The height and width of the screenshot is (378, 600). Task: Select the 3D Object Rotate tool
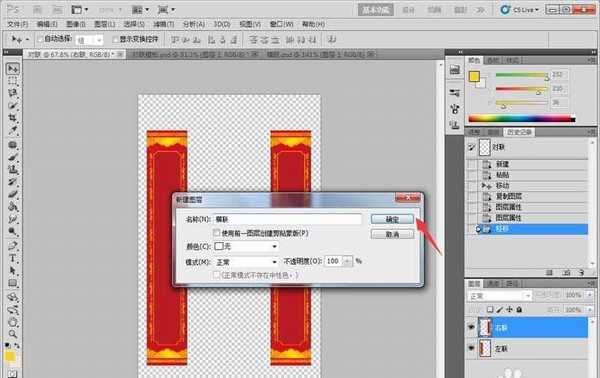[x=13, y=297]
